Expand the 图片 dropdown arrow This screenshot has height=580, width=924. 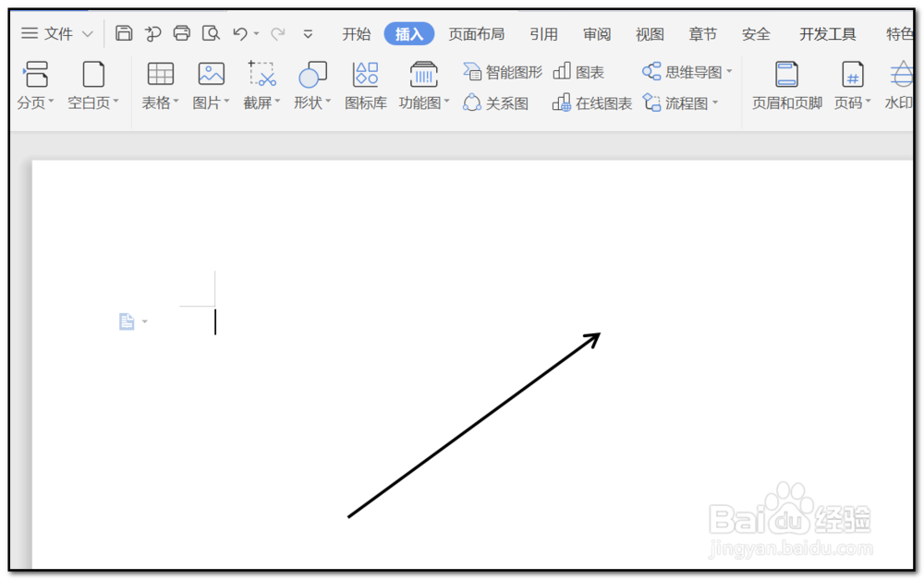click(x=226, y=102)
